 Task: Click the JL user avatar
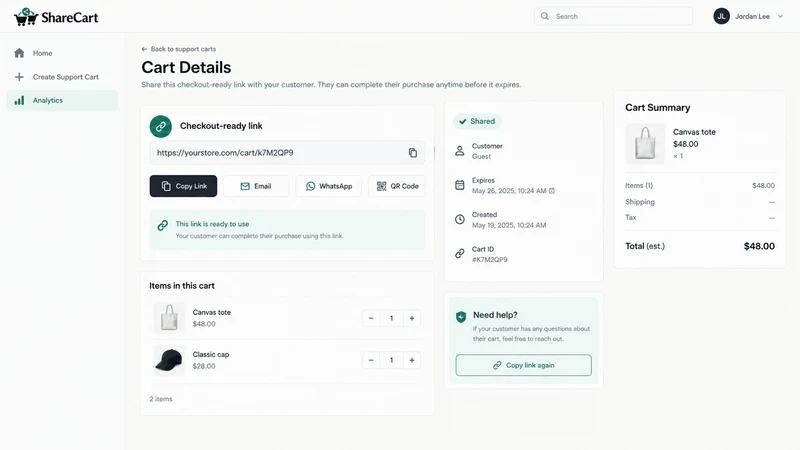pos(721,16)
